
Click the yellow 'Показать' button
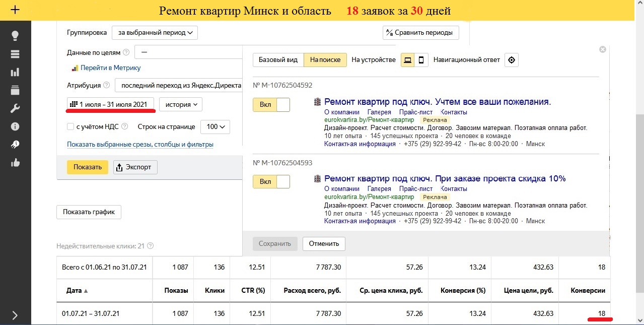point(88,167)
